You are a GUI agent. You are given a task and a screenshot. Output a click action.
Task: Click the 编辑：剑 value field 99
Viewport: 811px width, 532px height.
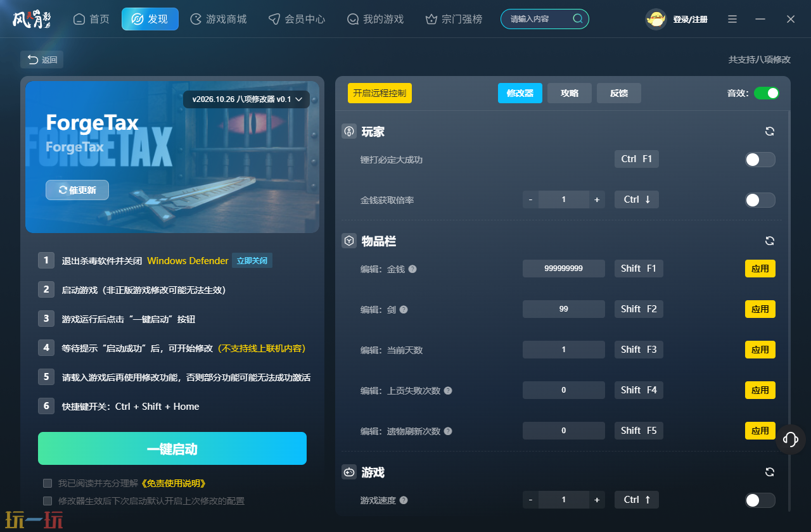pyautogui.click(x=564, y=309)
